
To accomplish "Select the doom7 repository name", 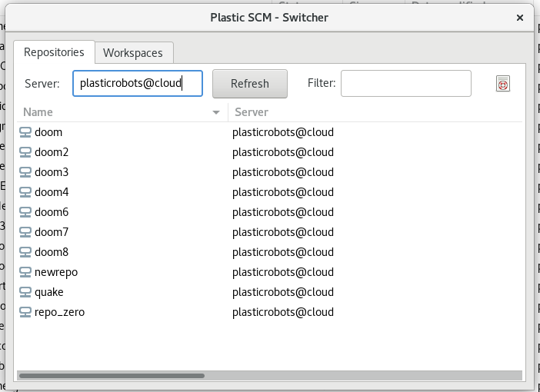I will point(52,232).
